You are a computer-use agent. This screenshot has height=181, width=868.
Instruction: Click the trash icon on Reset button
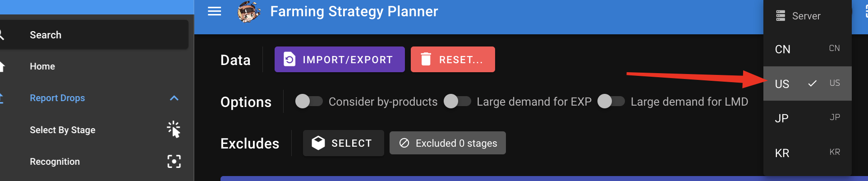click(x=426, y=59)
